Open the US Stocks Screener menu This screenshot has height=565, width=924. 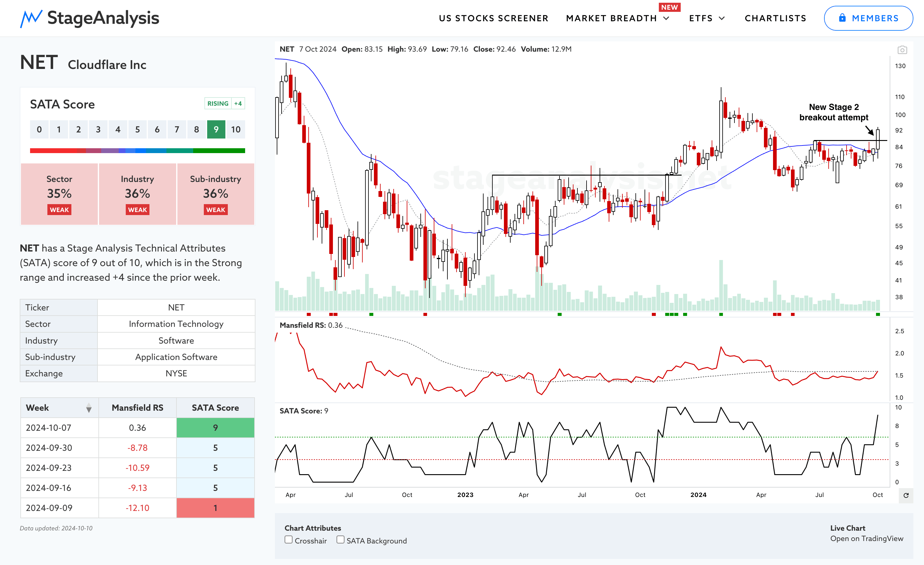tap(494, 18)
